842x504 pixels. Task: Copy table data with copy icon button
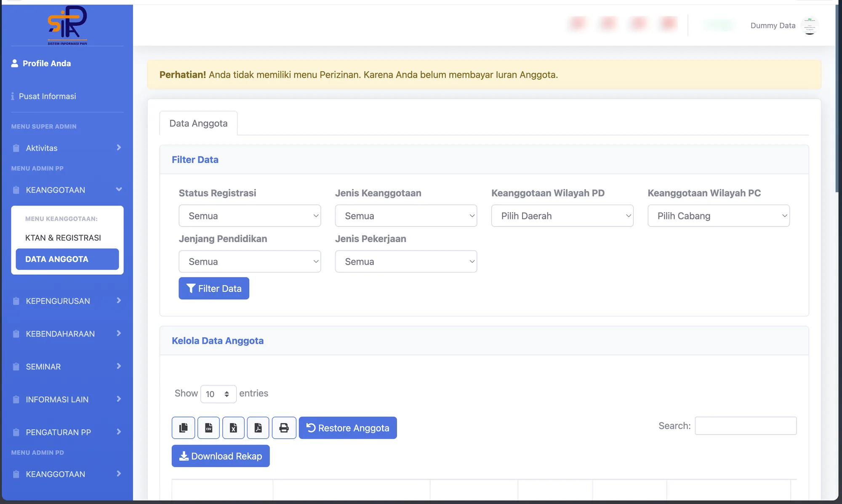coord(184,428)
